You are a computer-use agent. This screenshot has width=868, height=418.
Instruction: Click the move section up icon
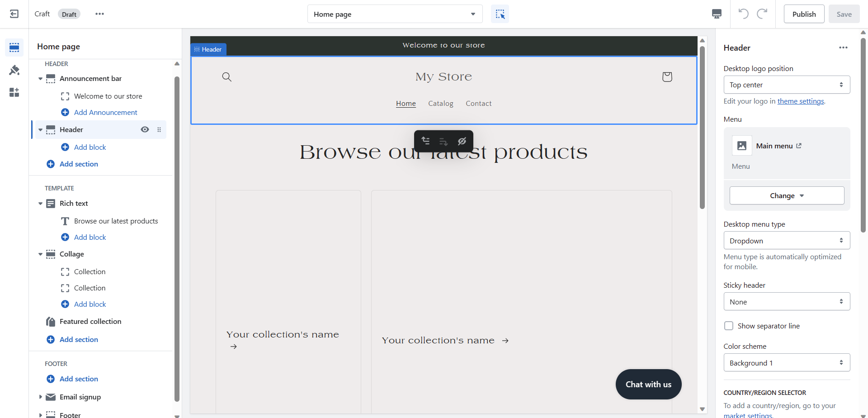point(426,141)
